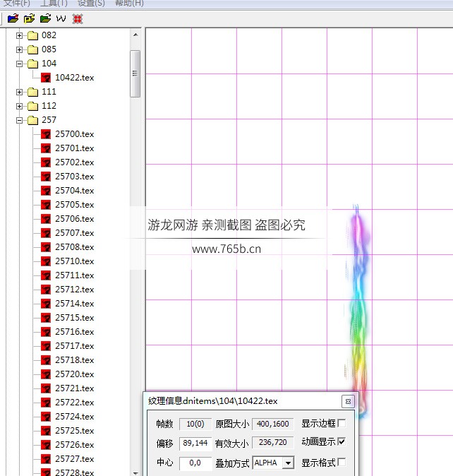The image size is (453, 476).
Task: Click the 082 folder icon
Action: pos(32,35)
